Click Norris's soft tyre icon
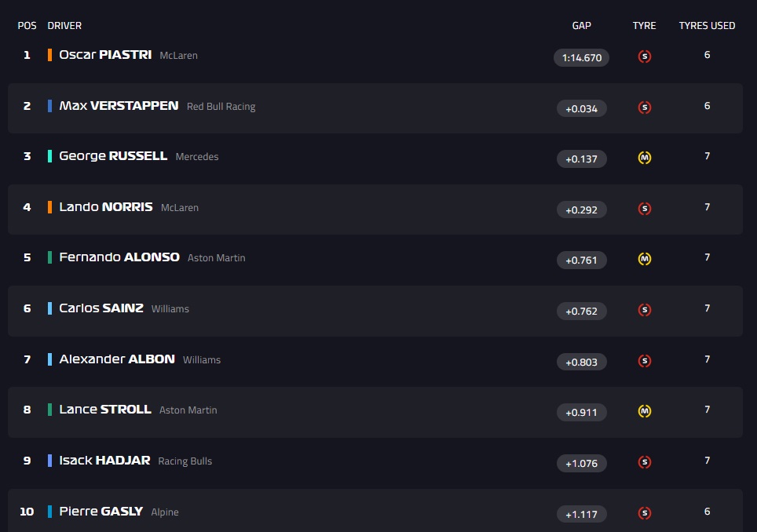 click(645, 209)
